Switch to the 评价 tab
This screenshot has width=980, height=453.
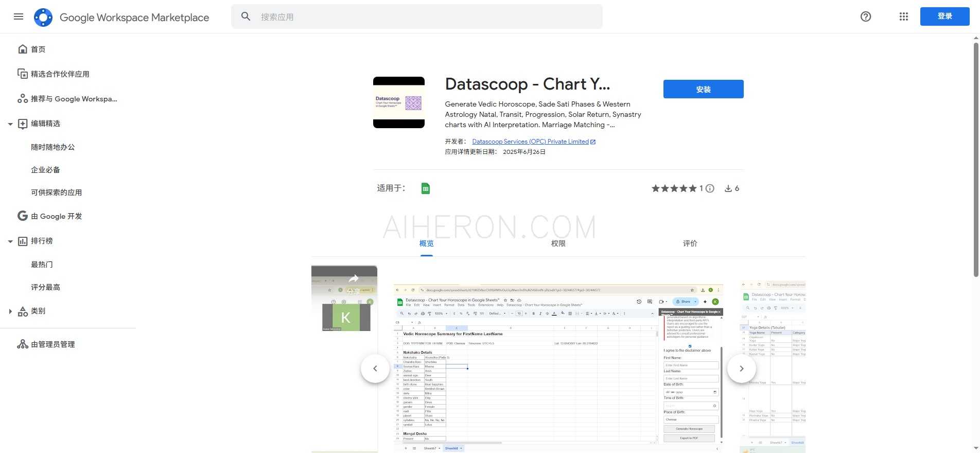(690, 243)
